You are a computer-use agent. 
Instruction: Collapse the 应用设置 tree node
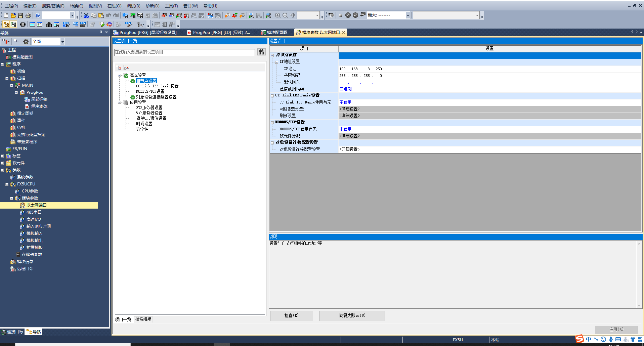pyautogui.click(x=119, y=102)
